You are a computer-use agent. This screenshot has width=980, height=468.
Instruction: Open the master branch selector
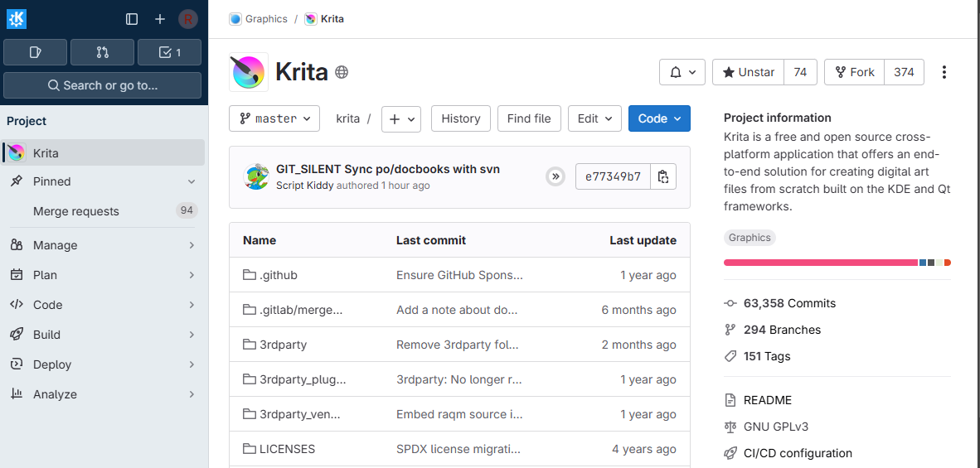click(274, 118)
